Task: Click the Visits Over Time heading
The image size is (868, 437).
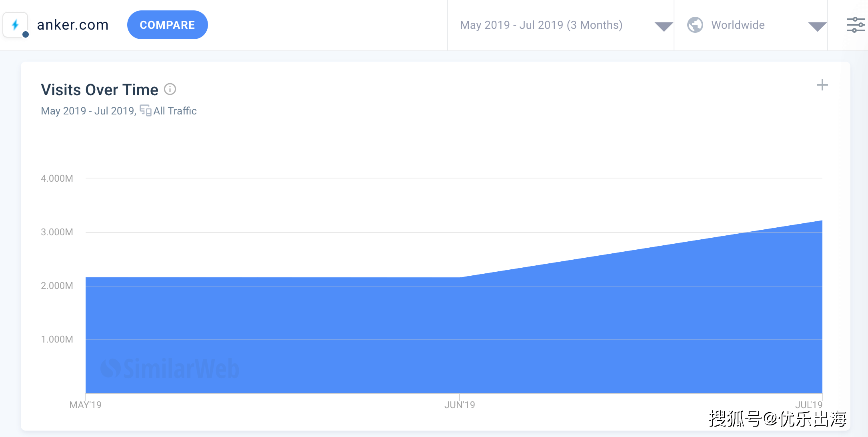Action: [100, 90]
